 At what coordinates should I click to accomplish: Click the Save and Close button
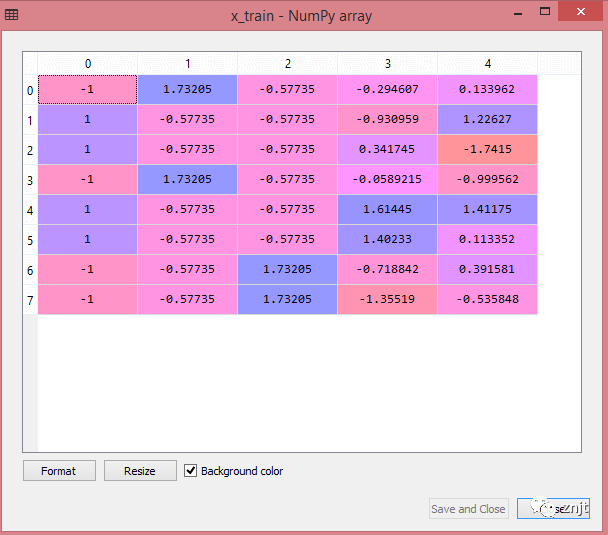click(x=468, y=509)
